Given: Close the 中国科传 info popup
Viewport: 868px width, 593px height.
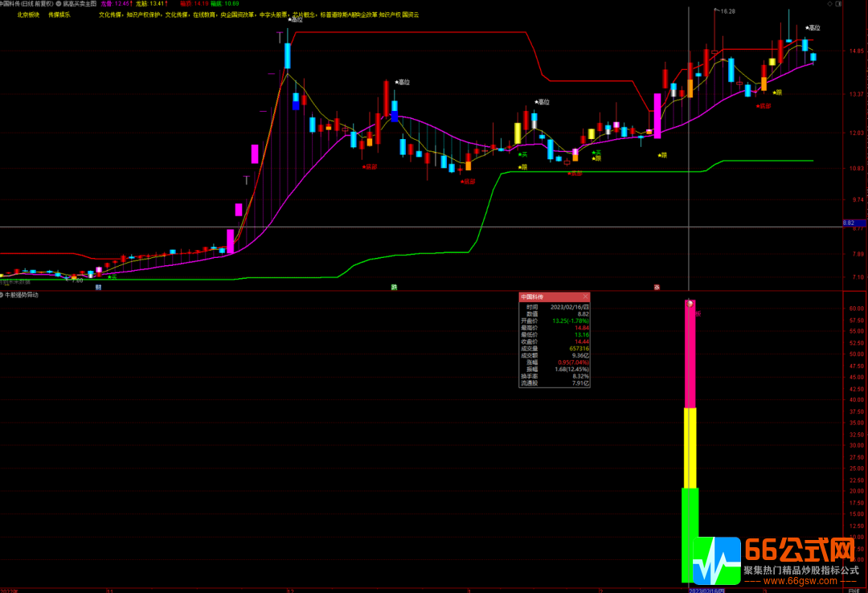Looking at the screenshot, I should pyautogui.click(x=585, y=296).
